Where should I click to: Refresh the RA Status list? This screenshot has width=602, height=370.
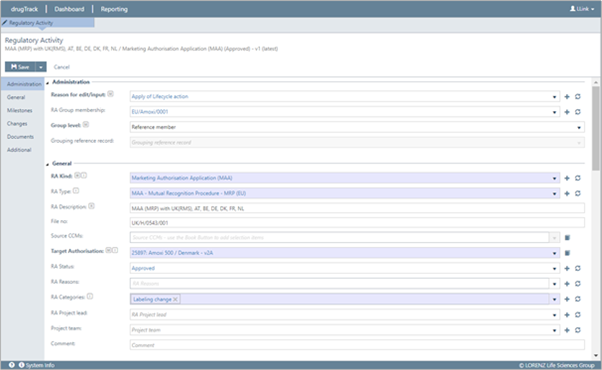pyautogui.click(x=577, y=268)
